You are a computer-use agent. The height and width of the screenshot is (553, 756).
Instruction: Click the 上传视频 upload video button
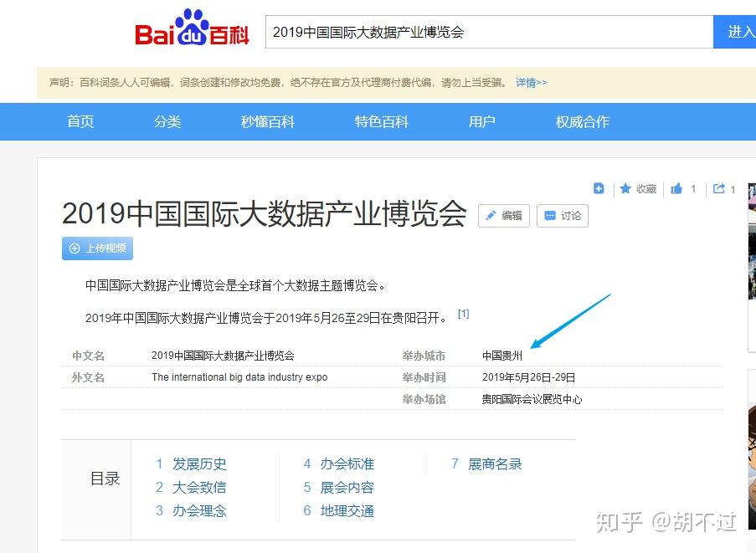click(97, 248)
